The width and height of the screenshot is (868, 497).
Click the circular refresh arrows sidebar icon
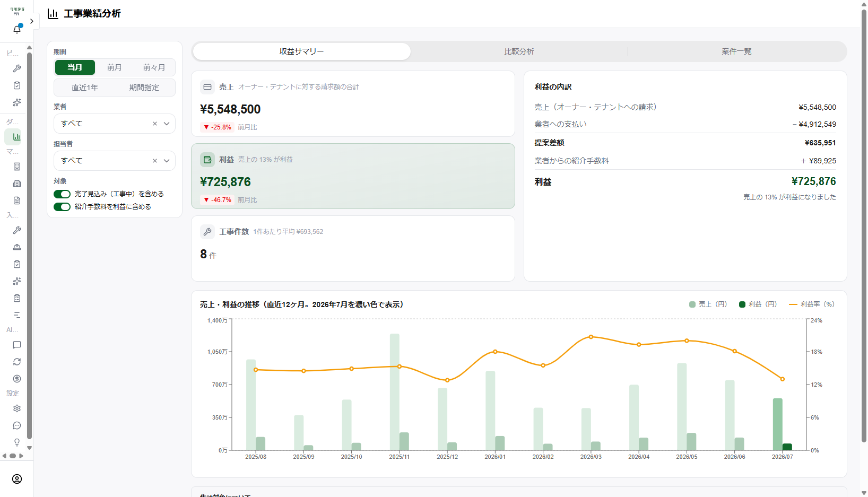pos(17,362)
